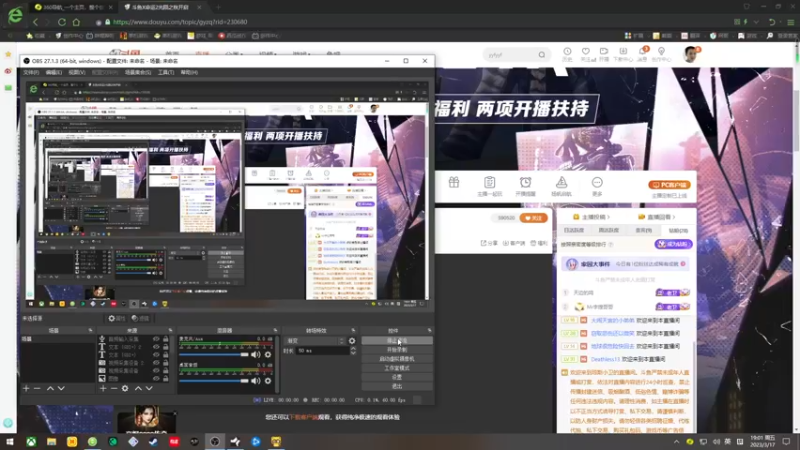Click 停止推流 button in OBS controls
This screenshot has width=800, height=450.
click(x=397, y=340)
